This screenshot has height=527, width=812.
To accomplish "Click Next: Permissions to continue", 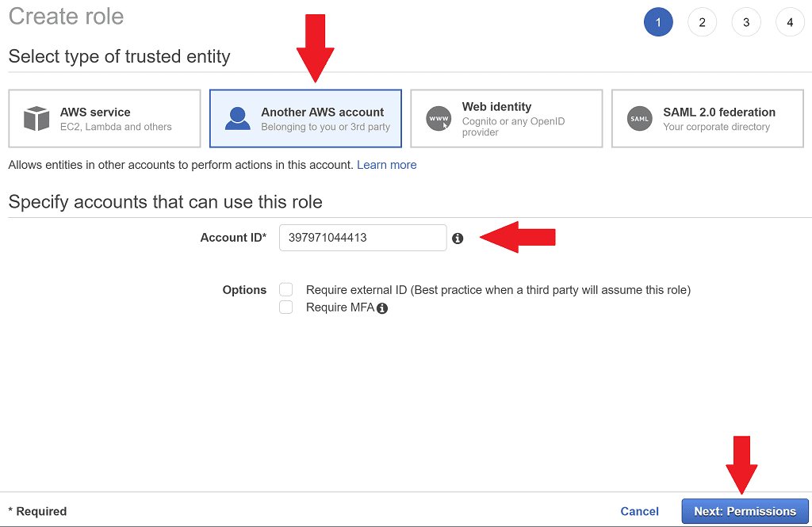I will [744, 511].
